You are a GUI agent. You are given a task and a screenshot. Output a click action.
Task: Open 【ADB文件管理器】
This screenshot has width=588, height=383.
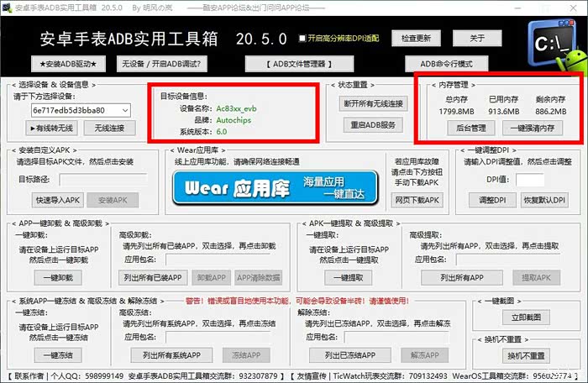[x=299, y=64]
